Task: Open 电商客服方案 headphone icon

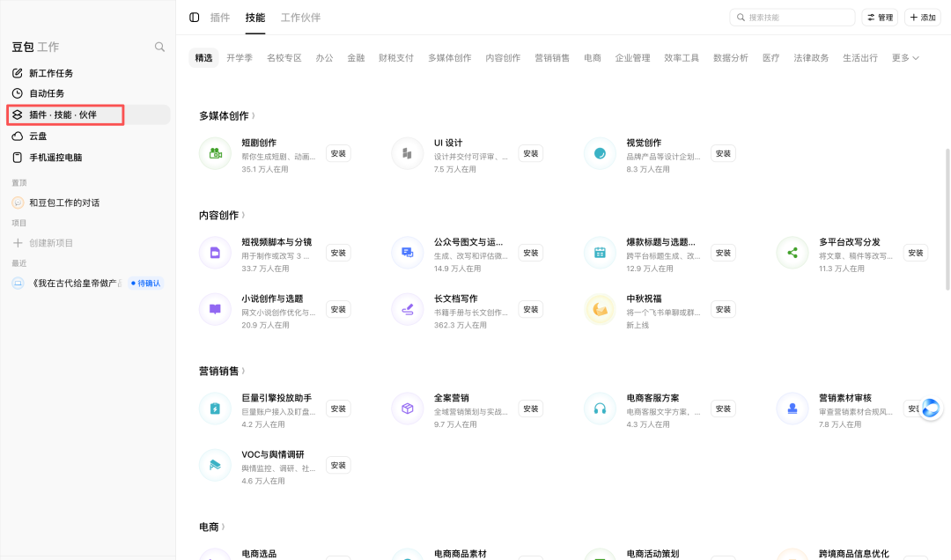Action: pos(600,409)
